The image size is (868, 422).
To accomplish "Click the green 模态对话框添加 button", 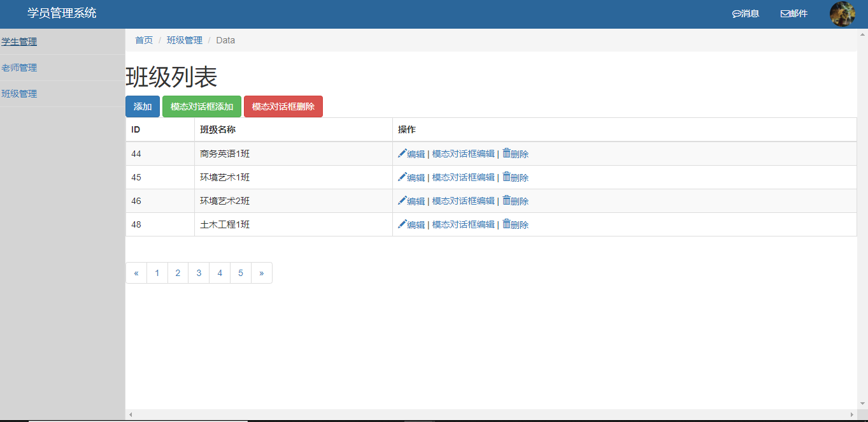I will 202,106.
